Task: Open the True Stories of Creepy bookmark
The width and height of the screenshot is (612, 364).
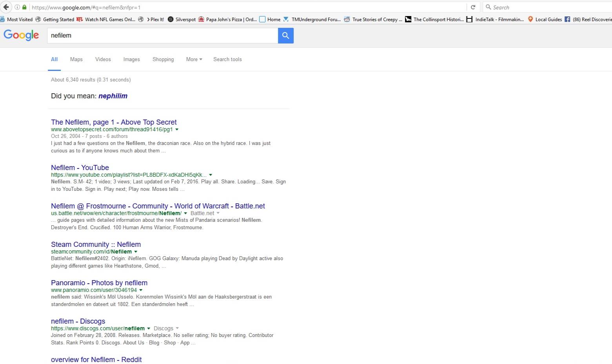Action: pos(373,19)
